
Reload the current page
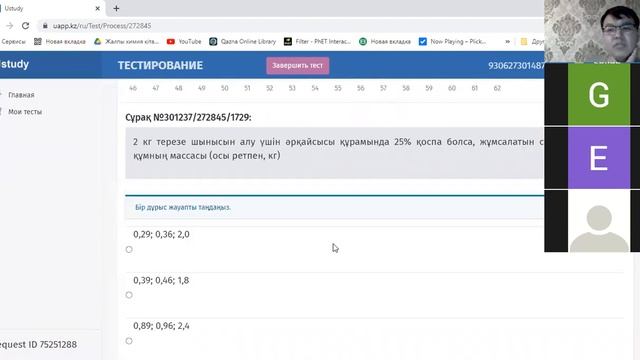coord(25,26)
